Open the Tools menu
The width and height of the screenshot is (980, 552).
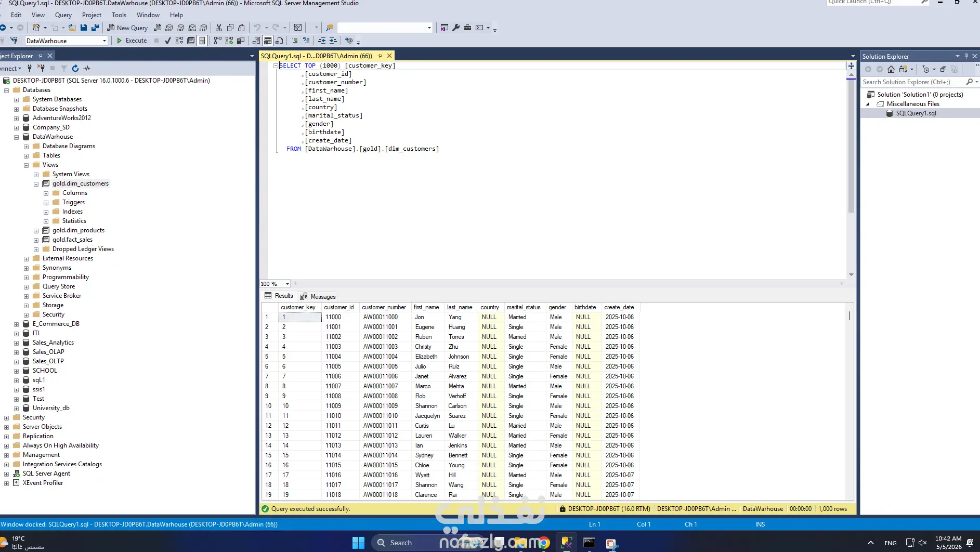tap(119, 15)
